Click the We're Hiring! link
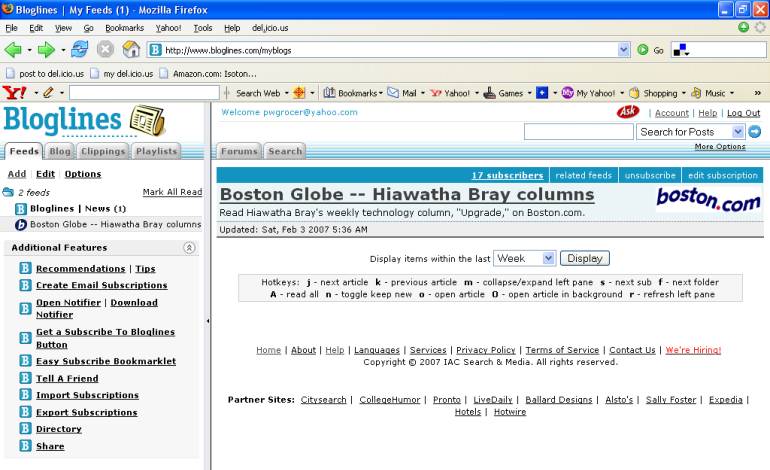Viewport: 770px width, 470px height. [x=693, y=350]
